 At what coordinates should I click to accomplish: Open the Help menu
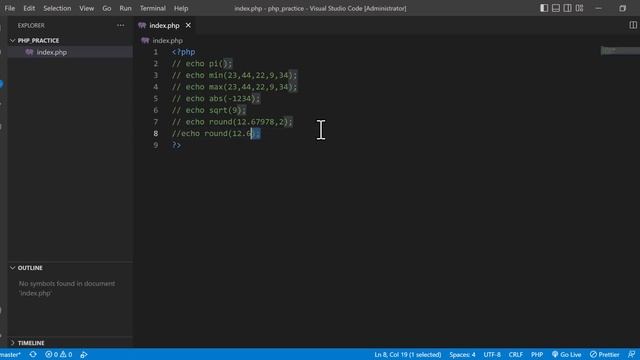point(181,8)
